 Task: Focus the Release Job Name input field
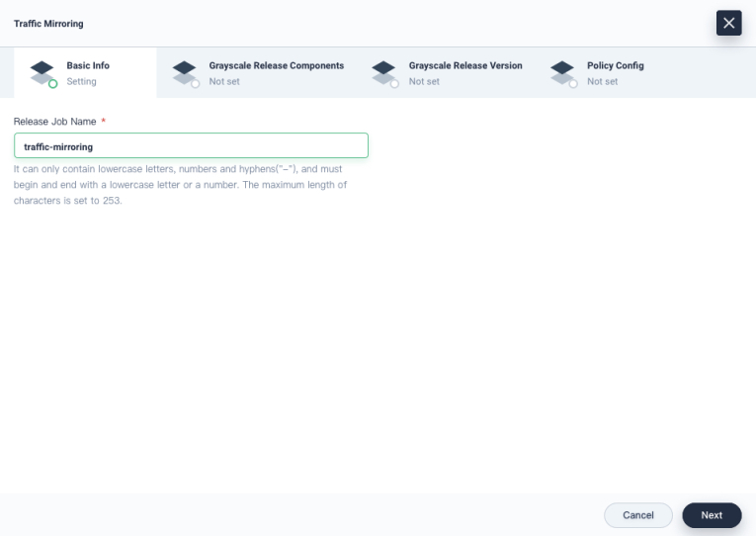191,146
